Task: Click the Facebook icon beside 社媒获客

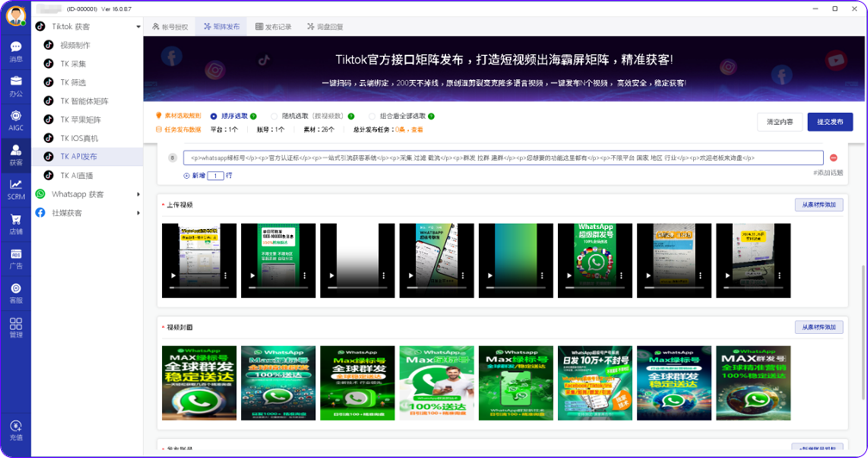Action: (40, 213)
